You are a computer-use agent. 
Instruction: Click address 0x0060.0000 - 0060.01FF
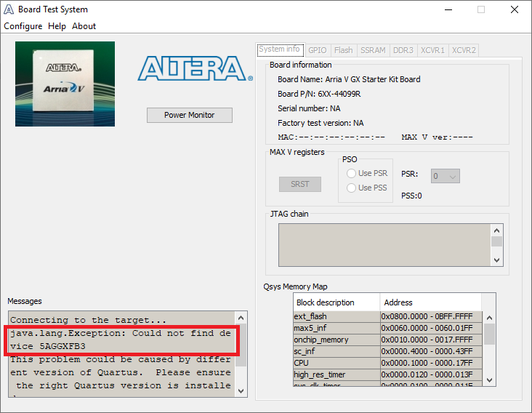point(431,328)
